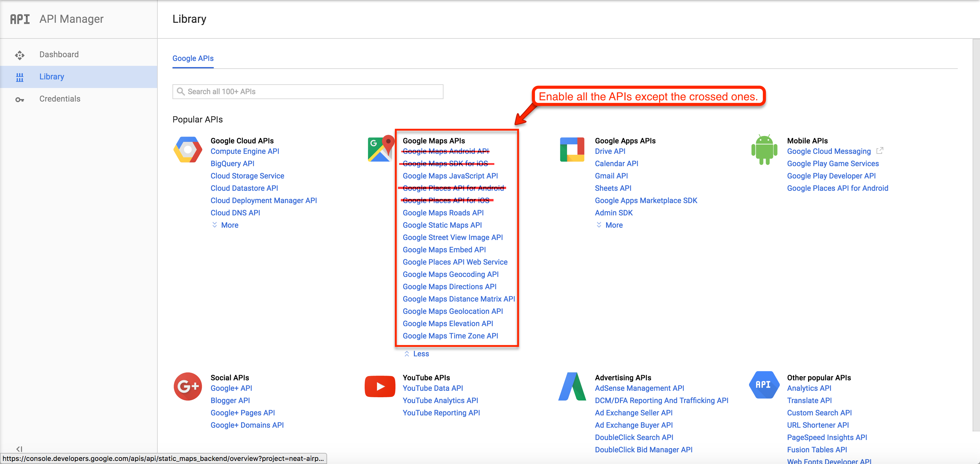Click the search magnifier icon

181,92
